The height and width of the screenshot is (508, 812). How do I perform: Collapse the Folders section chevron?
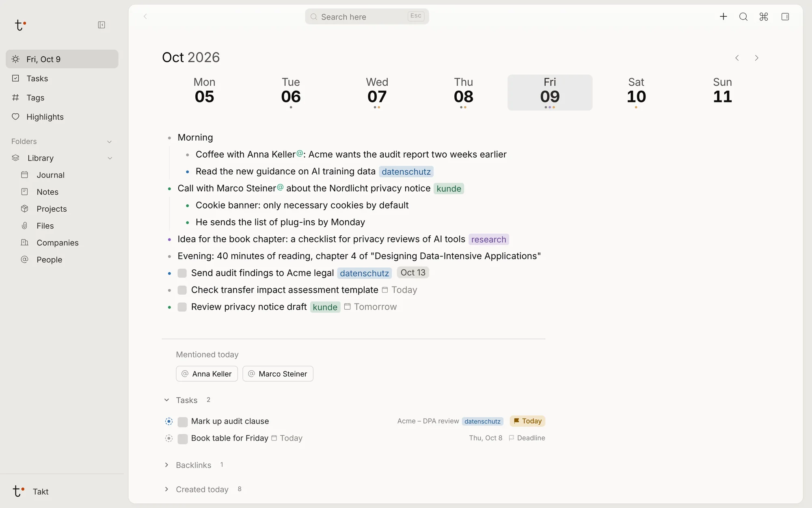pos(109,142)
